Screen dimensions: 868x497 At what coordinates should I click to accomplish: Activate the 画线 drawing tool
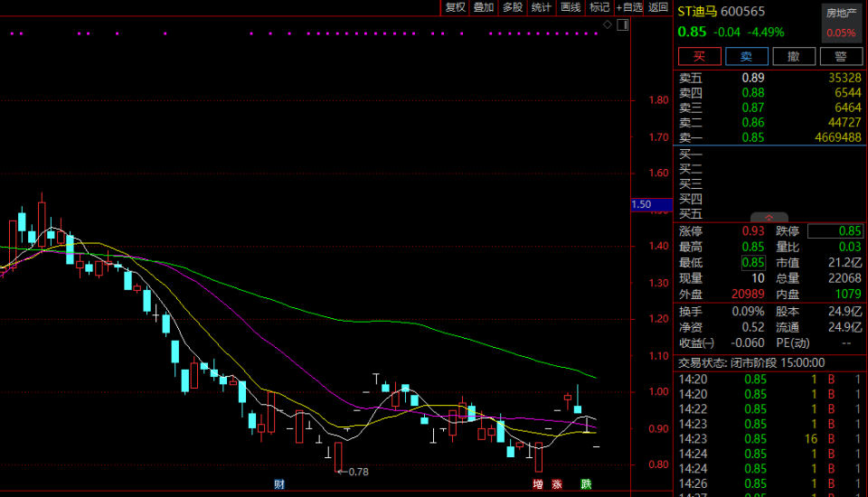571,7
